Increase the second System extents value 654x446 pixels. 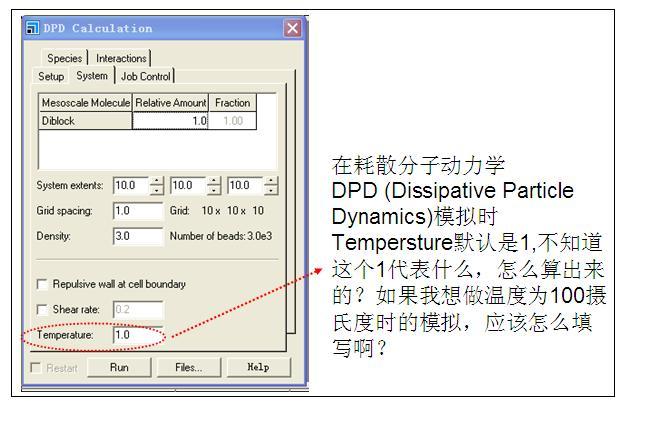click(214, 181)
